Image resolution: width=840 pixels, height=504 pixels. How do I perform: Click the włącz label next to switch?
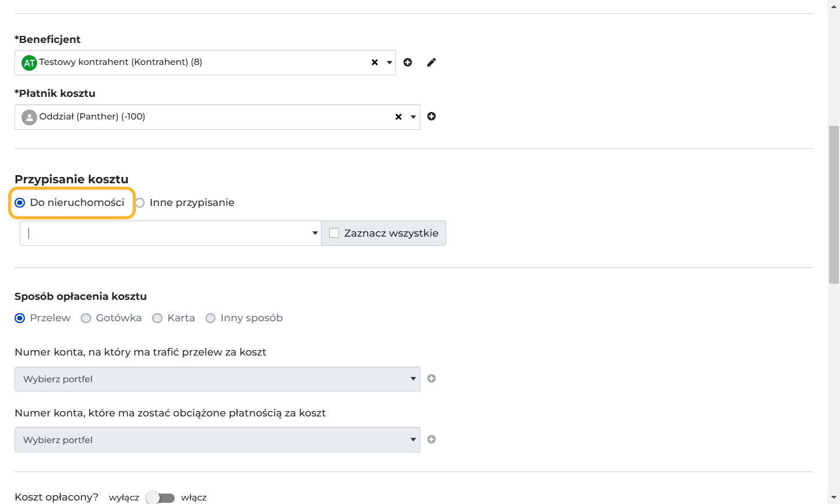coord(194,498)
